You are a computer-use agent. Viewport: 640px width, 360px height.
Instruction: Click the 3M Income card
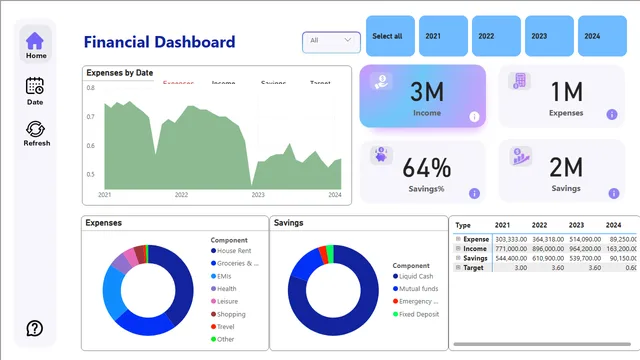tap(422, 96)
